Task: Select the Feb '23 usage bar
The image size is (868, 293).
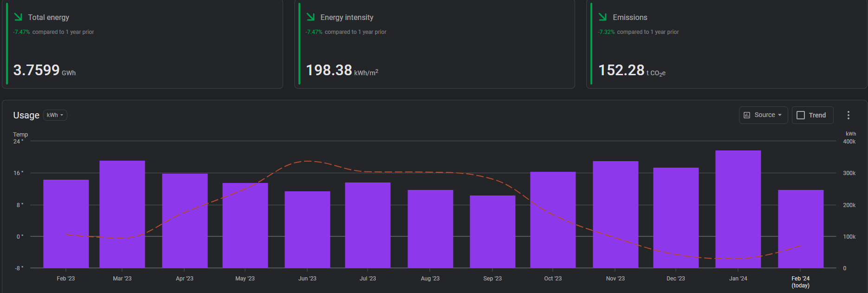Action: [66, 224]
